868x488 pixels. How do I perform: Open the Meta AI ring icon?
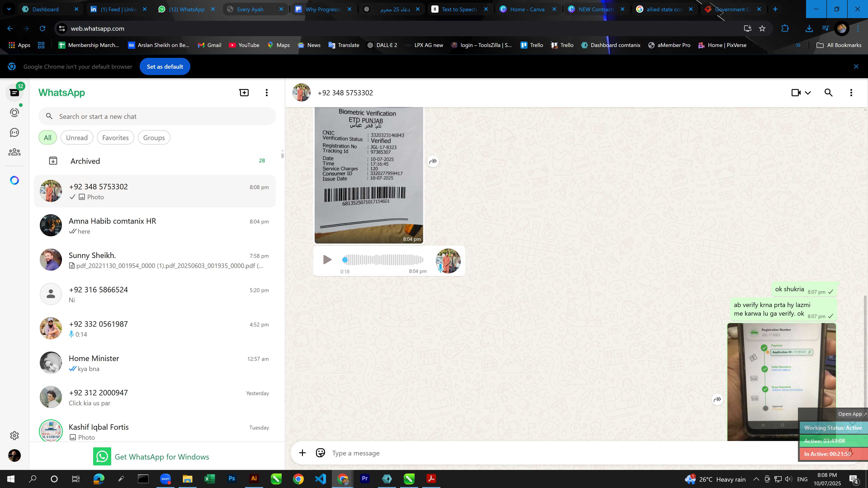click(14, 181)
